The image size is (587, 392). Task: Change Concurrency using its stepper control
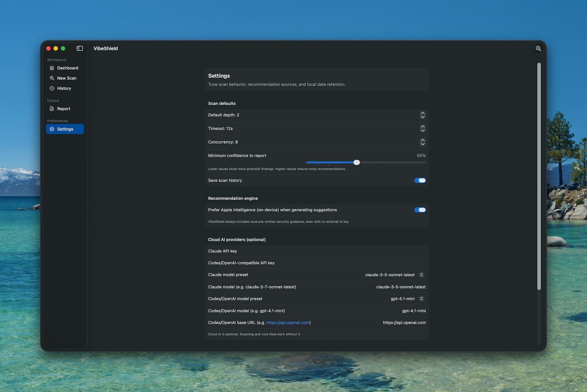(422, 142)
